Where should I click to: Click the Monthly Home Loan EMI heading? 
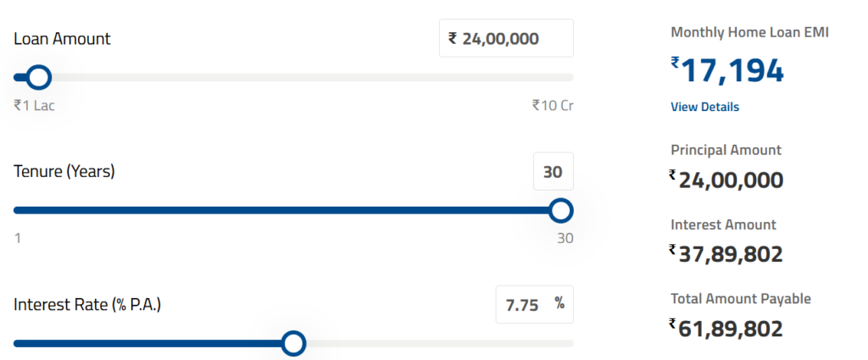(x=749, y=32)
